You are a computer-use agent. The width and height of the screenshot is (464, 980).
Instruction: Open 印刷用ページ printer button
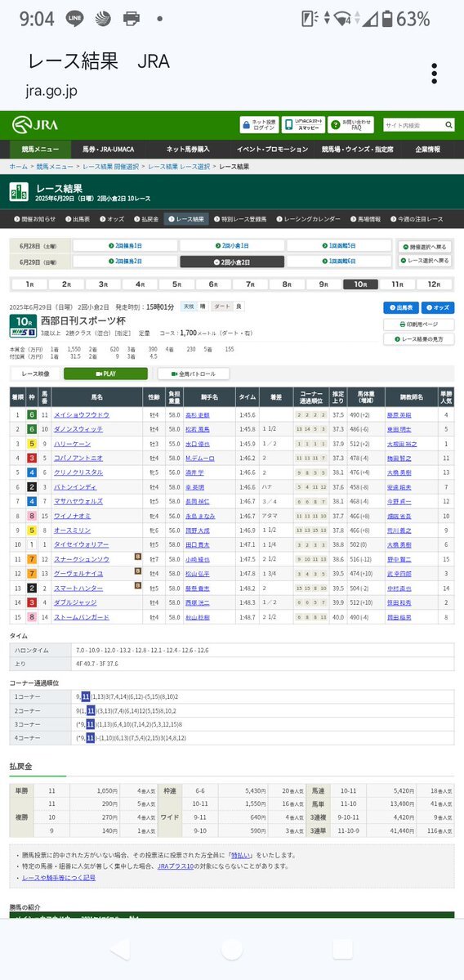pyautogui.click(x=418, y=324)
